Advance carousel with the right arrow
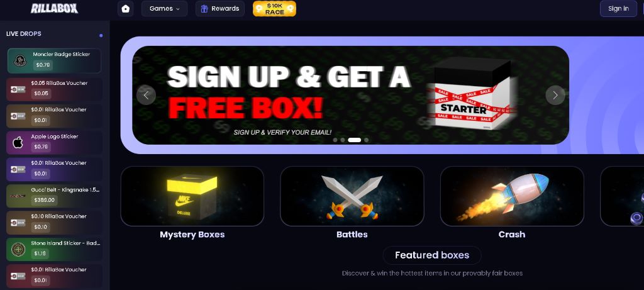 (x=555, y=95)
